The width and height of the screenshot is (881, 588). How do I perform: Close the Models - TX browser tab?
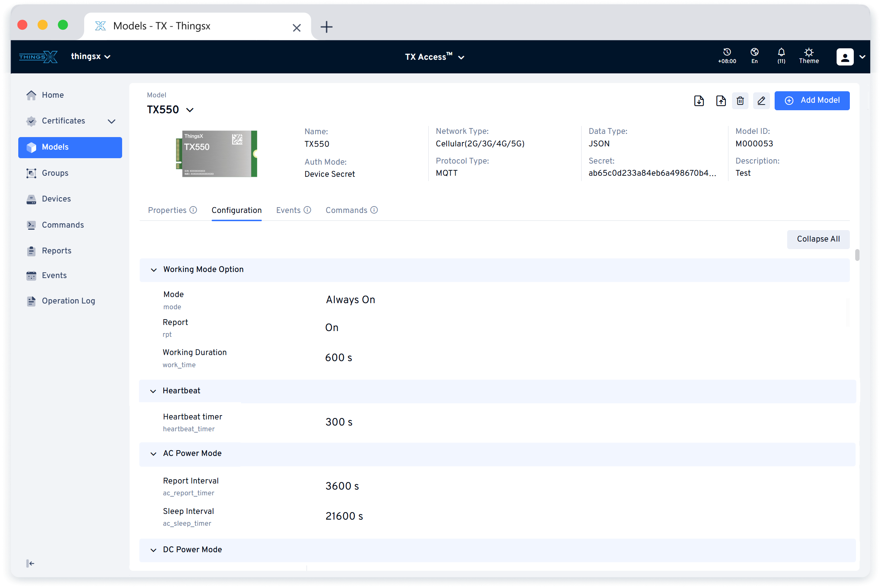[297, 28]
